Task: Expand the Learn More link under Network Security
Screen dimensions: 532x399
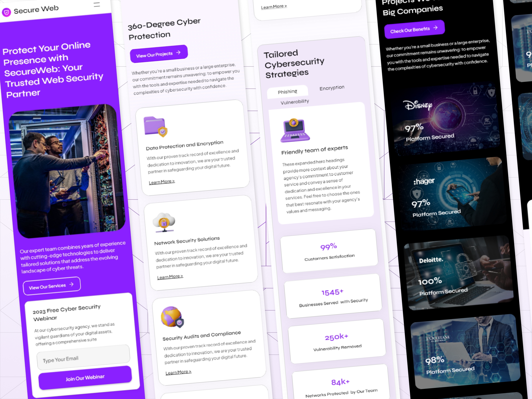Action: point(169,277)
